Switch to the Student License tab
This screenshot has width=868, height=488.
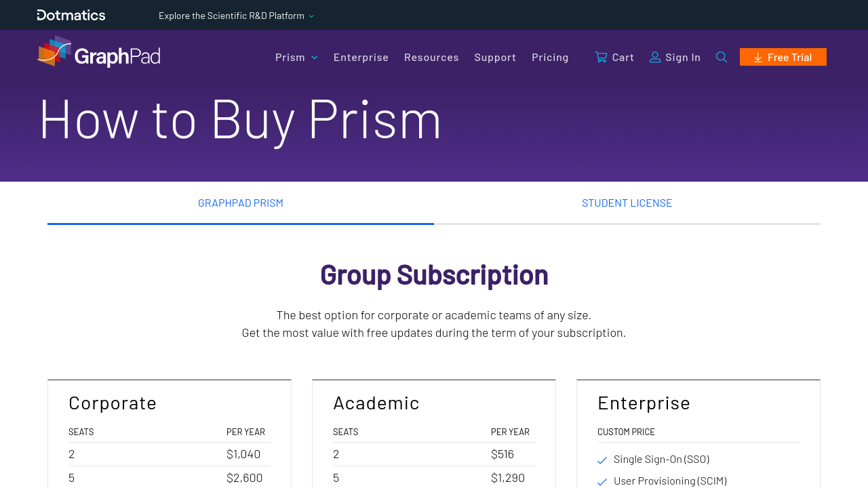tap(627, 203)
